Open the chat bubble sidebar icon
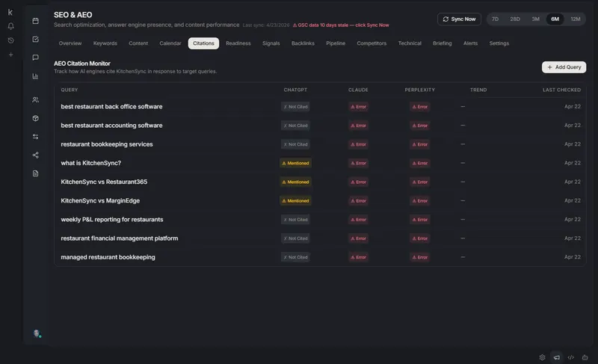Image resolution: width=598 pixels, height=364 pixels. [35, 58]
